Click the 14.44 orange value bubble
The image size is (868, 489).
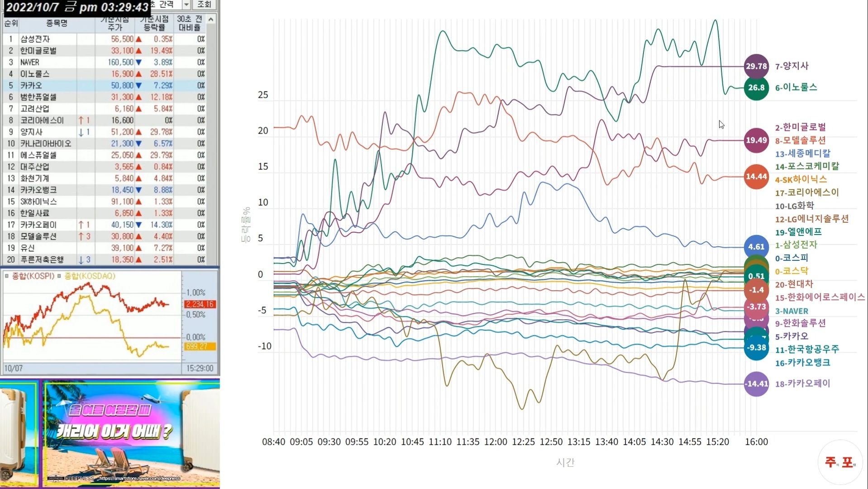pos(756,177)
